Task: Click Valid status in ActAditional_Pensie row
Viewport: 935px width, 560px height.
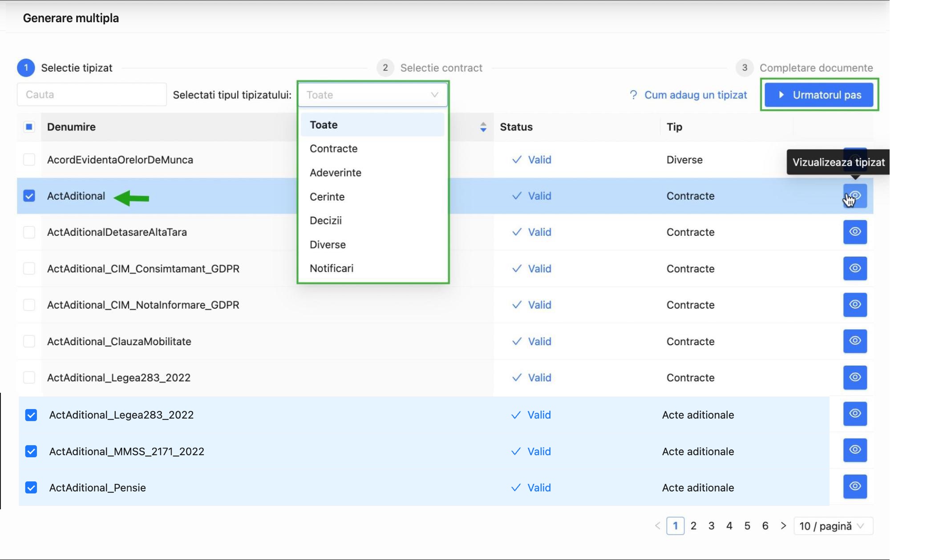Action: pyautogui.click(x=539, y=487)
